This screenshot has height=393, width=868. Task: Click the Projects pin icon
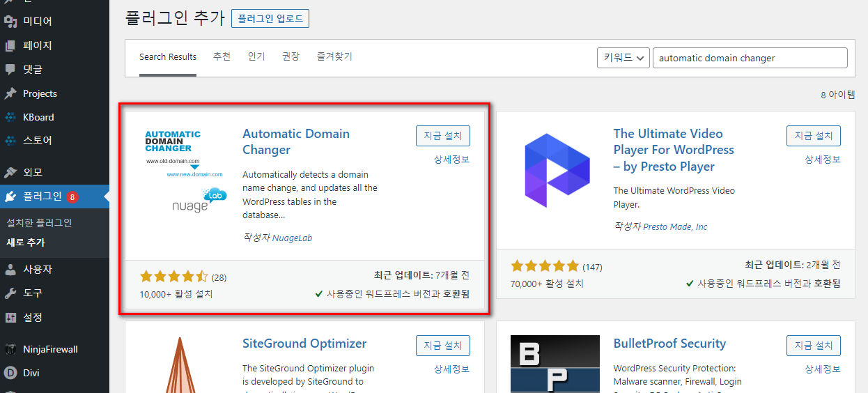point(10,93)
